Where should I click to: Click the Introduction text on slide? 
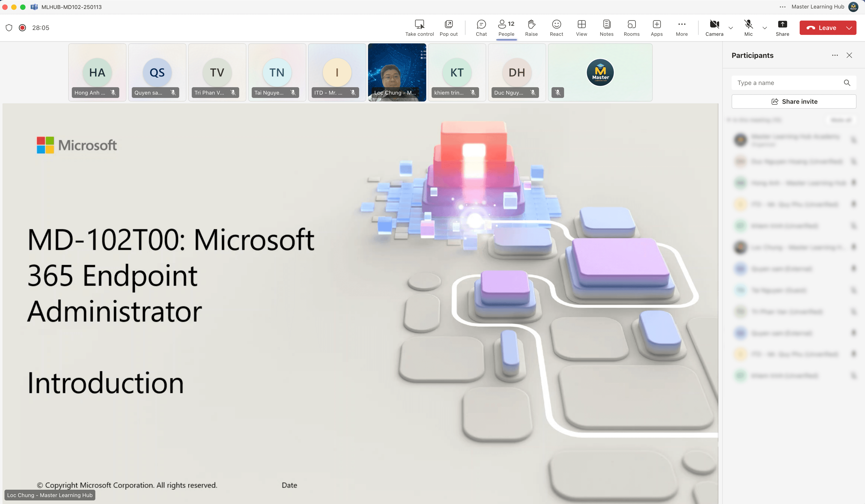coord(105,383)
